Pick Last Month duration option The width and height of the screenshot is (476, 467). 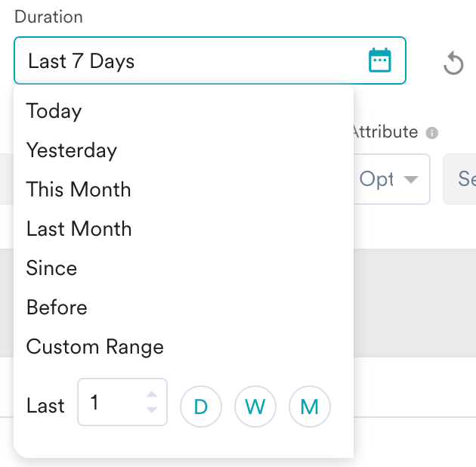pyautogui.click(x=79, y=229)
